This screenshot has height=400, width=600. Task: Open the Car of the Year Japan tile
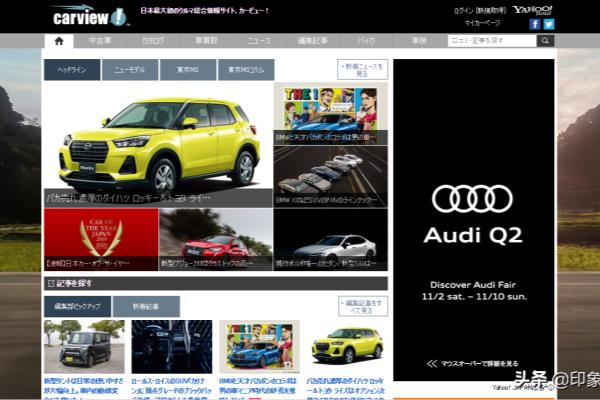101,240
